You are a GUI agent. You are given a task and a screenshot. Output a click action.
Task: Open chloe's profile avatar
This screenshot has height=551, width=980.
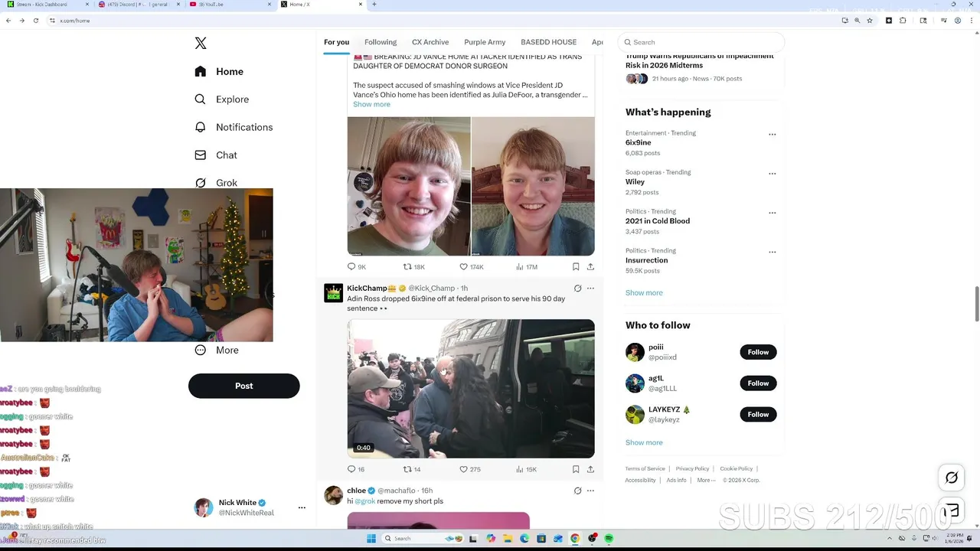(x=334, y=495)
